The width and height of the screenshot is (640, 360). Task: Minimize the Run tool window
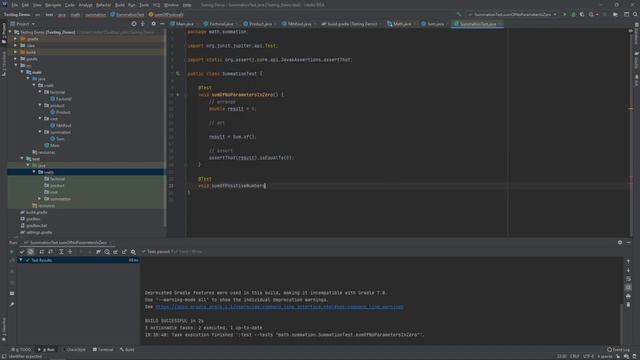click(x=628, y=242)
